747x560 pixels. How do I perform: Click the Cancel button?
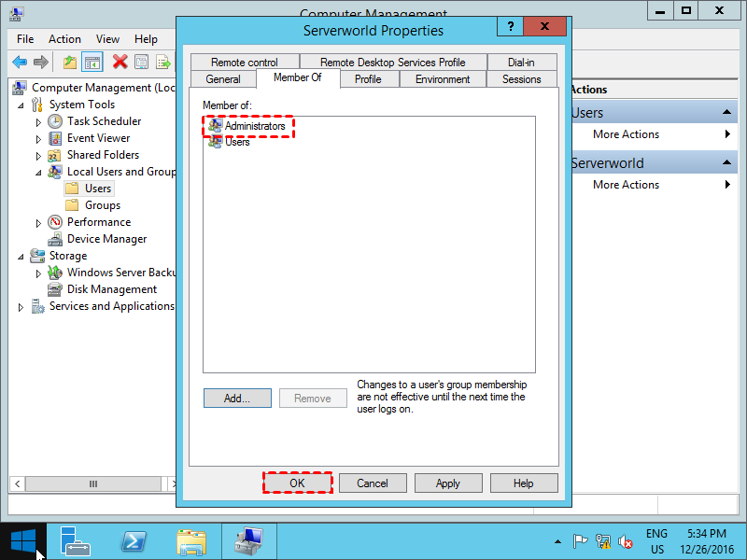373,483
